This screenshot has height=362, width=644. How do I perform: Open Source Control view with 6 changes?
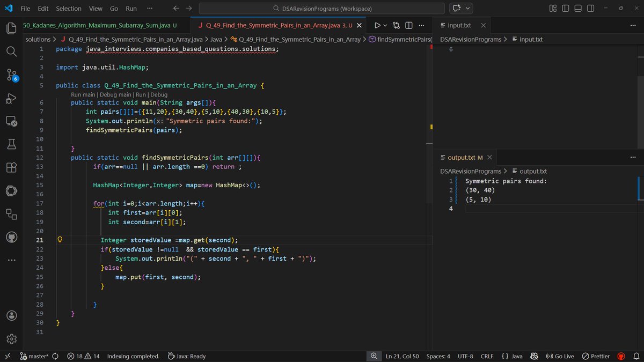click(12, 75)
